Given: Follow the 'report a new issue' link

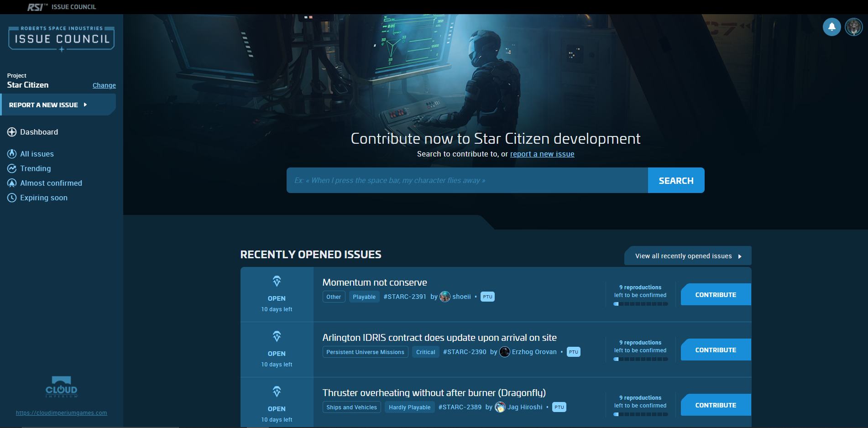Looking at the screenshot, I should (542, 154).
